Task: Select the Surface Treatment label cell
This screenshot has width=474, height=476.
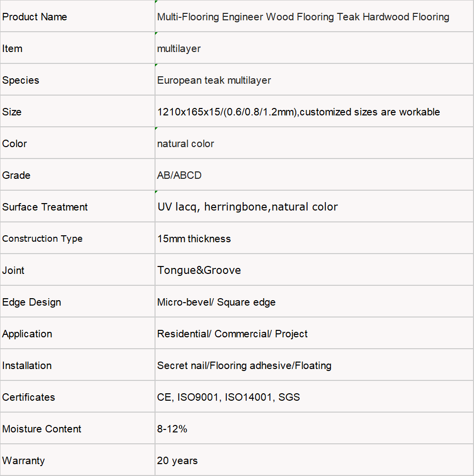Action: point(77,207)
